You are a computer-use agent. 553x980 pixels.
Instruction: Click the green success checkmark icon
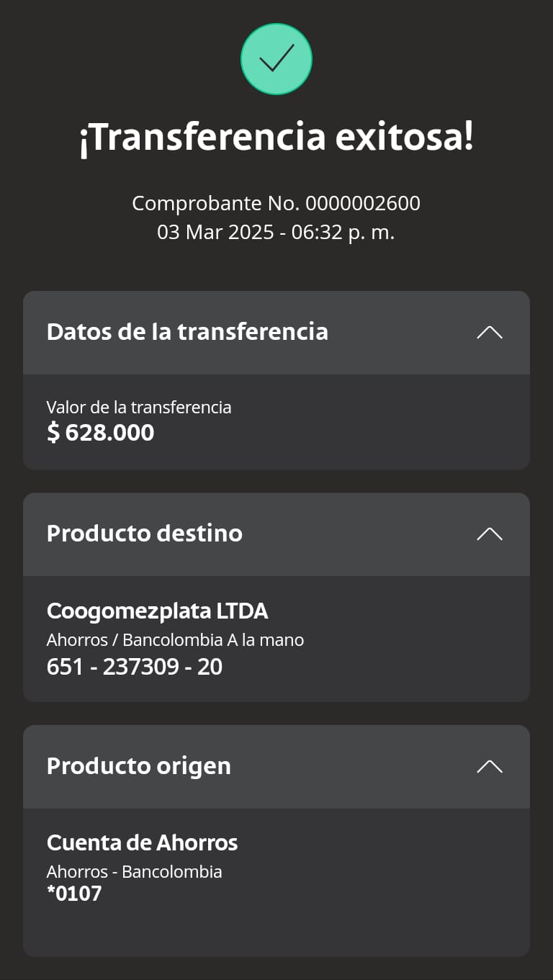[x=276, y=59]
